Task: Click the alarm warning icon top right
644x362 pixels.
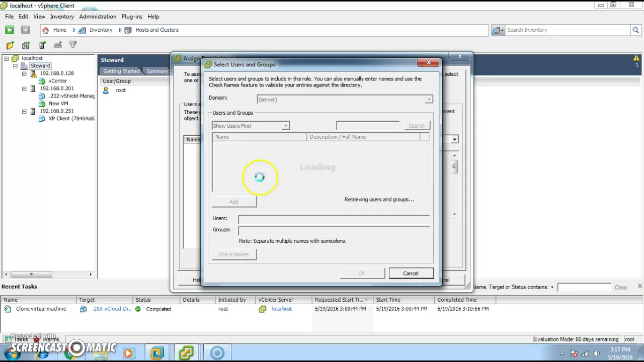Action: (x=636, y=58)
